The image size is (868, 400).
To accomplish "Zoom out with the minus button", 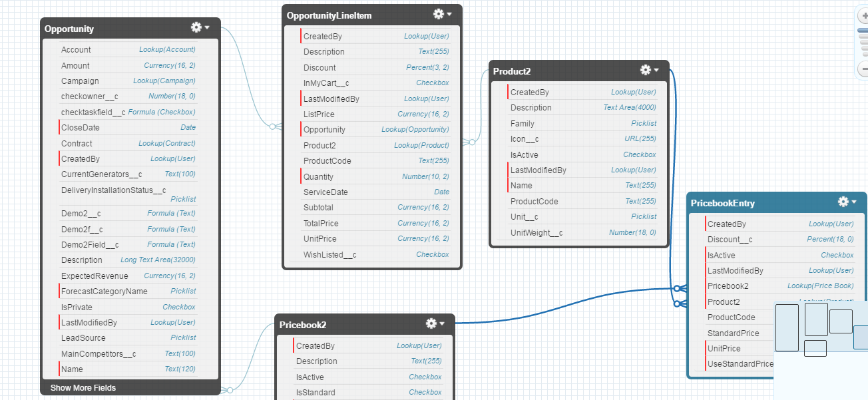I will (x=864, y=69).
